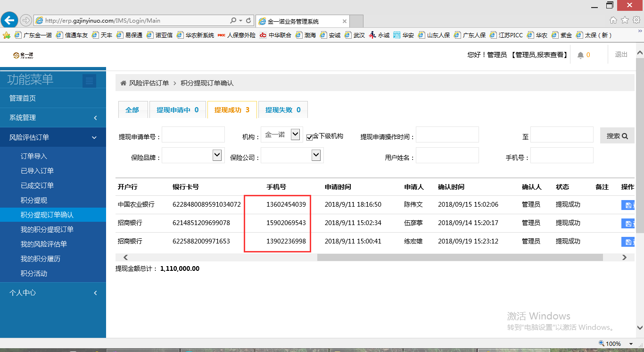Click the 搜索 search button
Image resolution: width=644 pixels, height=352 pixels.
617,136
